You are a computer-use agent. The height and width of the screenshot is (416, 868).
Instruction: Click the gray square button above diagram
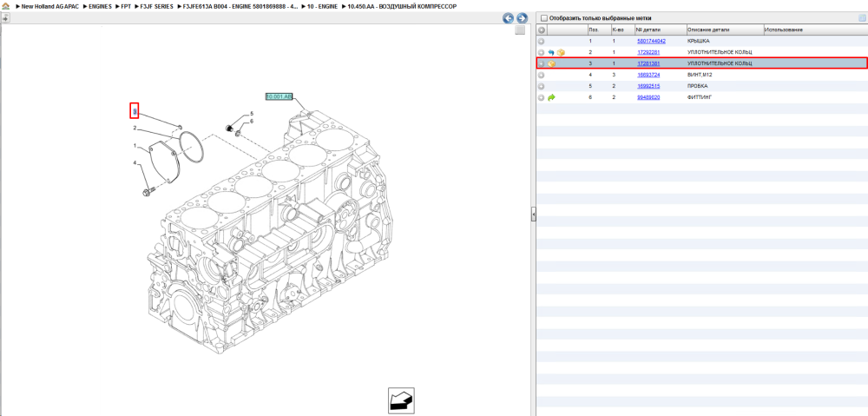(x=519, y=30)
